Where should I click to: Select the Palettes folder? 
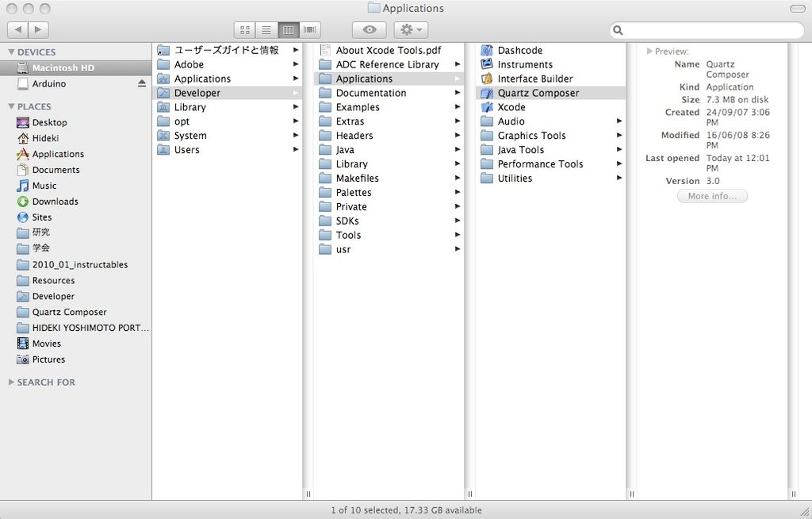[x=389, y=192]
